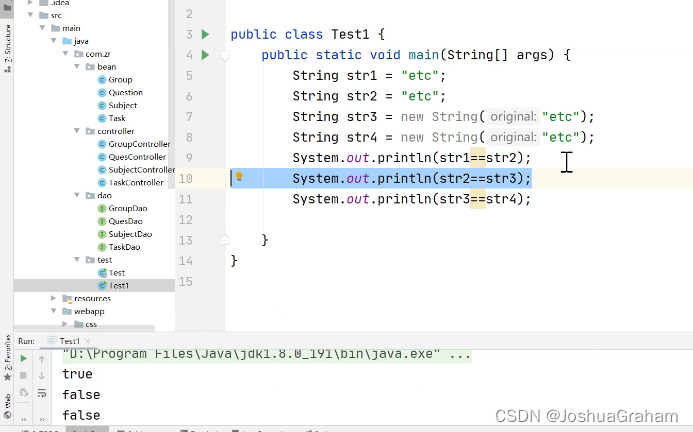Click the java.exe command line in console
This screenshot has width=693, height=432.
point(267,356)
